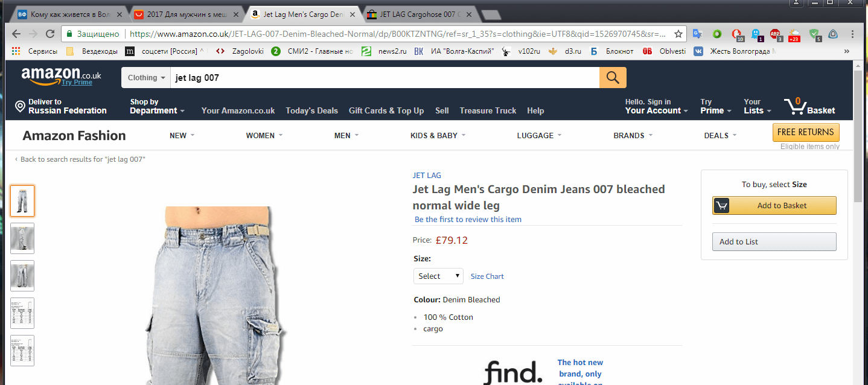Open Вездеходы bookmark folder
The image size is (868, 385).
pyautogui.click(x=92, y=51)
